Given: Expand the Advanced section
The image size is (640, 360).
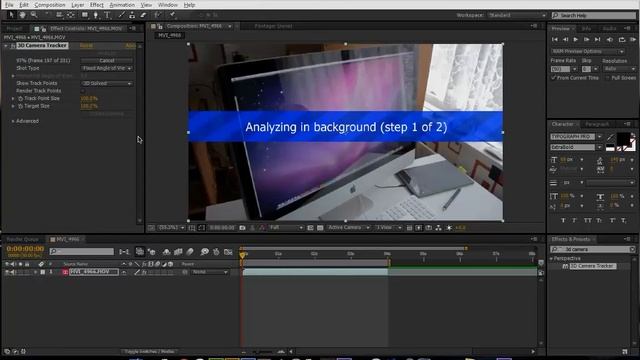Looking at the screenshot, I should pos(13,121).
